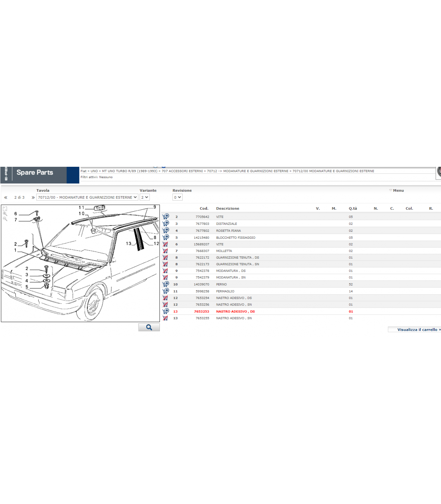
Task: Add DISTANZIALE 7677803 to cart
Action: point(166,223)
